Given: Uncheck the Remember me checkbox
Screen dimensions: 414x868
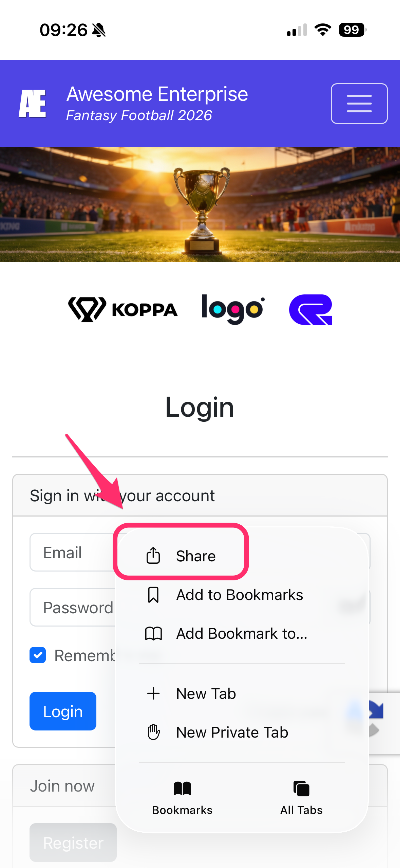Looking at the screenshot, I should (38, 655).
